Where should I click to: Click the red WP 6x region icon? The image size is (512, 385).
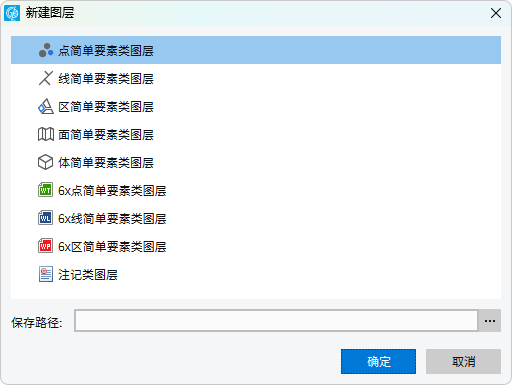point(45,246)
